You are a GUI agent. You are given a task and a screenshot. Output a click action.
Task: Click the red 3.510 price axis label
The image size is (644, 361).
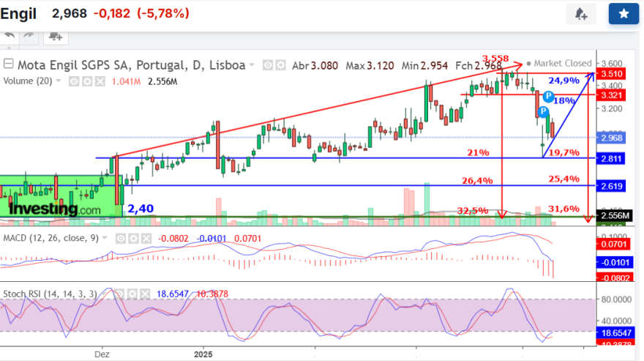tap(611, 74)
